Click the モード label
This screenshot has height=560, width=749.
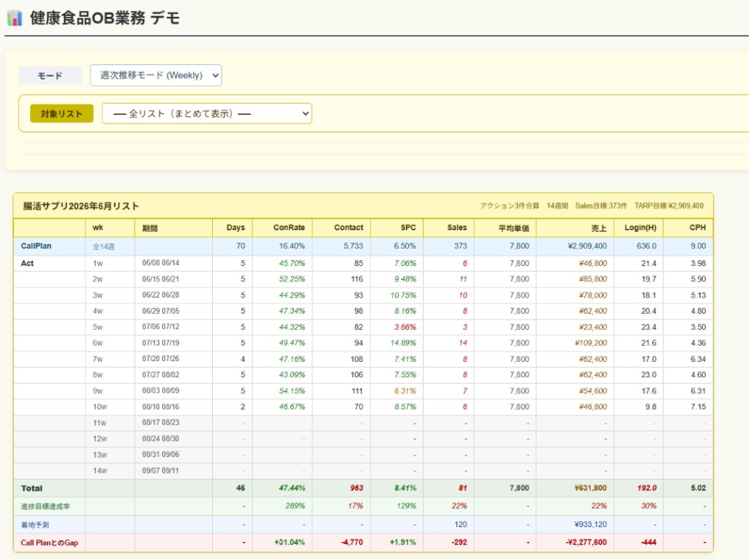pos(50,75)
